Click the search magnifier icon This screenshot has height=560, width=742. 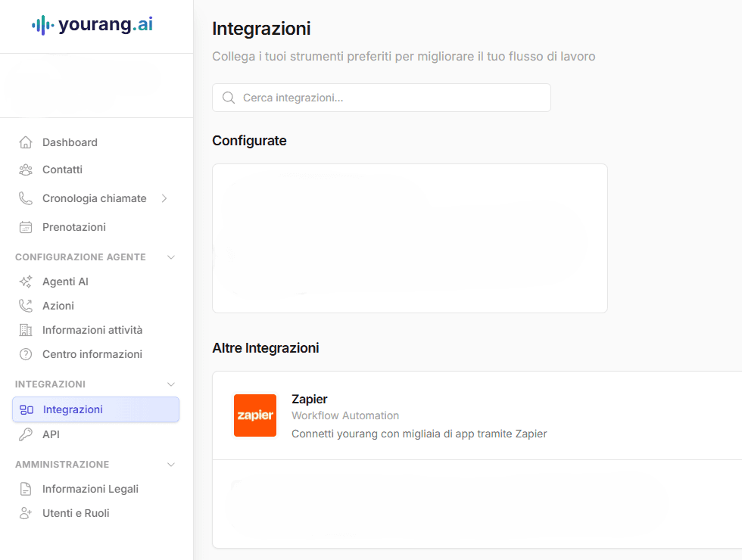[x=229, y=98]
